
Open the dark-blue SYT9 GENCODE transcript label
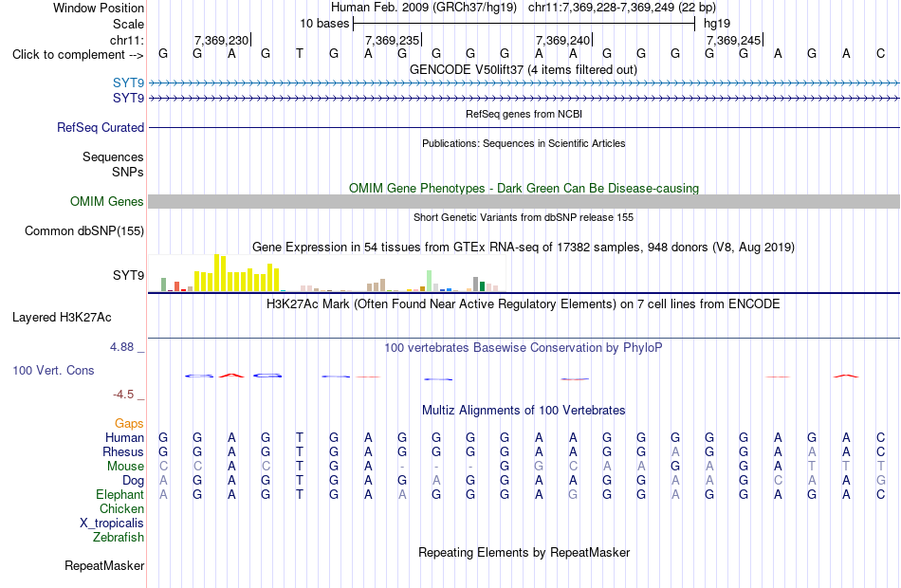pyautogui.click(x=128, y=99)
